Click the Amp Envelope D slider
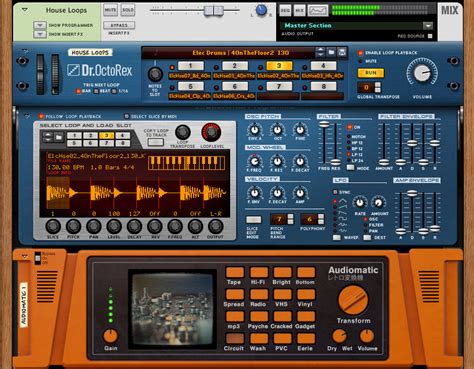Viewport: 474px width, 369px height. [412, 193]
